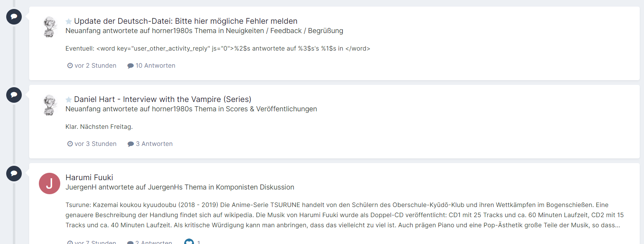Click comment bubble icon beside Update der Deutsch-Datei

click(x=14, y=17)
